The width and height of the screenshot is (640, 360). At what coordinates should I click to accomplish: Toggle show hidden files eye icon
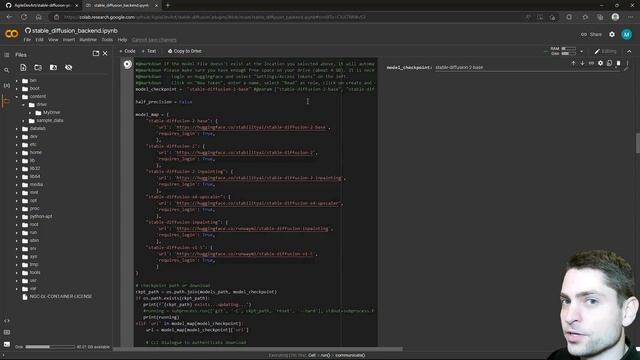pyautogui.click(x=69, y=67)
